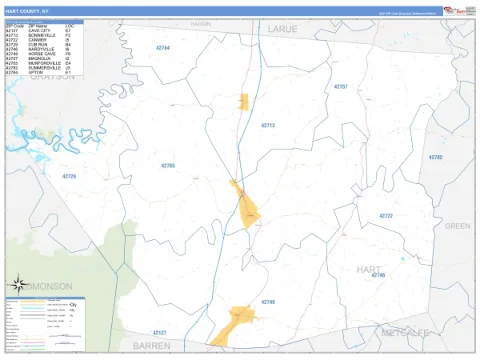Image resolution: width=480 pixels, height=360 pixels.
Task: Click the HARDIN county label
Action: click(201, 24)
